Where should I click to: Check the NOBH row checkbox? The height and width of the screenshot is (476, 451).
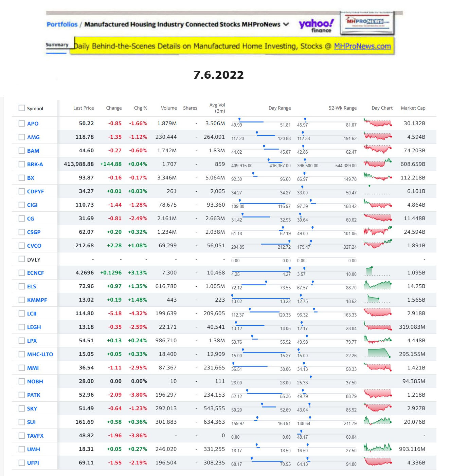(x=22, y=381)
